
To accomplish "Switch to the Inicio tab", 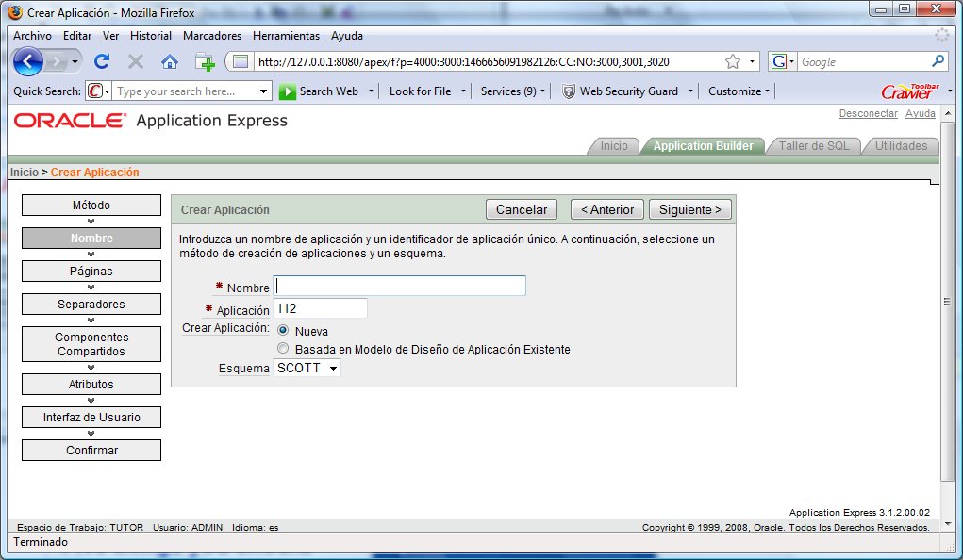I will coord(614,146).
